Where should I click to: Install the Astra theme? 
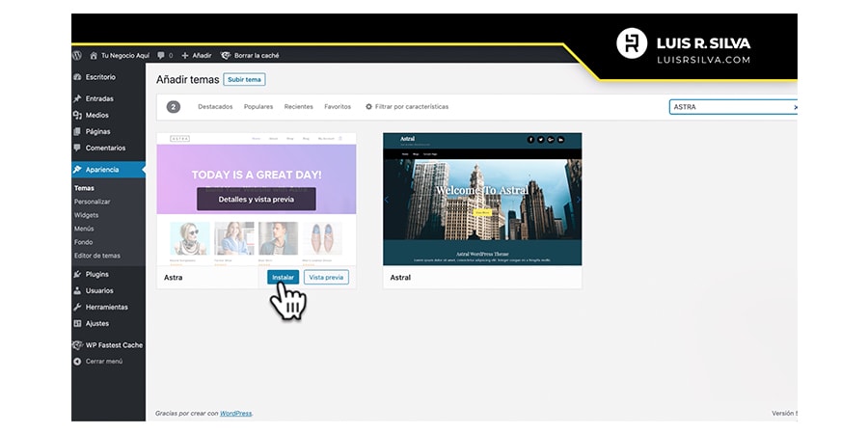click(283, 278)
